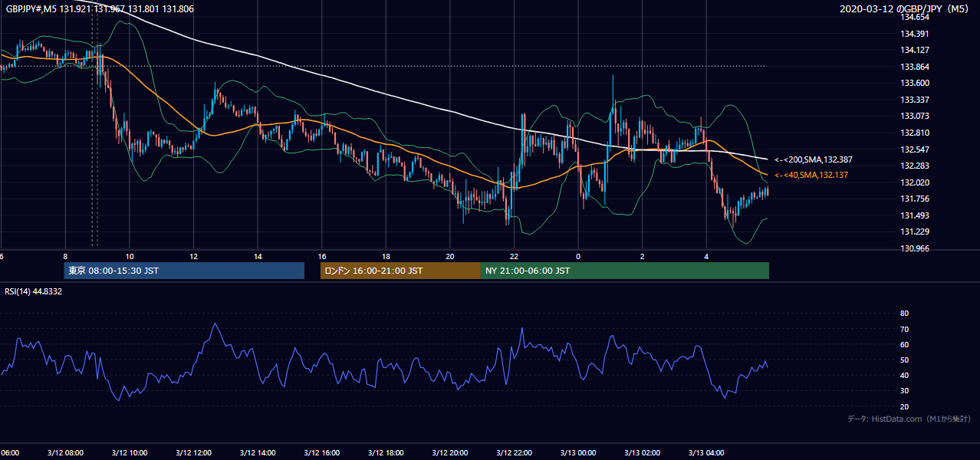Click the London 16:00-21:00 JST session bar
980x460 pixels.
pyautogui.click(x=400, y=271)
